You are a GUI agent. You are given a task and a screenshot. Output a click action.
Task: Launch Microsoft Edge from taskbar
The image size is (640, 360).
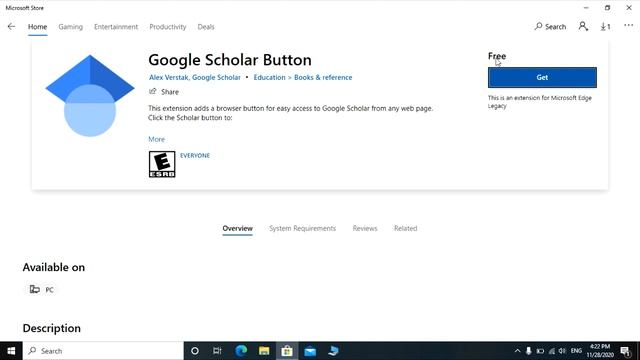click(x=241, y=351)
